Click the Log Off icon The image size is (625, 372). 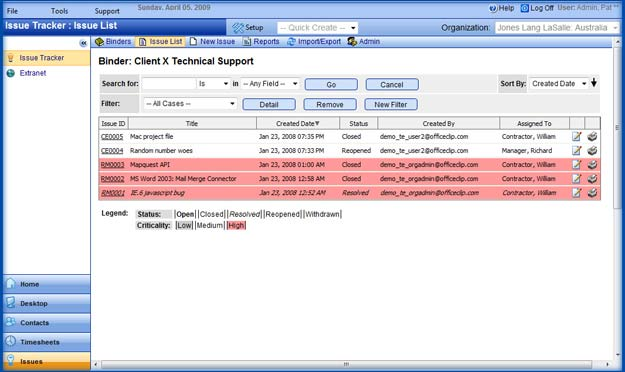[x=525, y=8]
